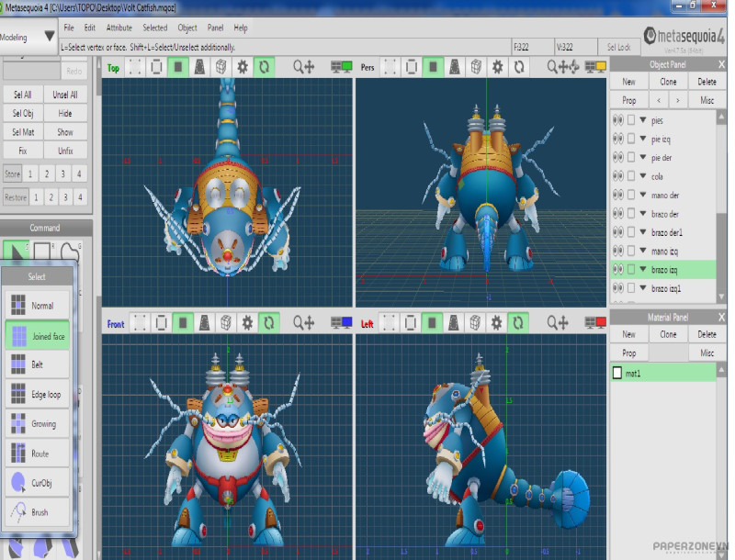Pick the Brush selection tool

(x=39, y=512)
